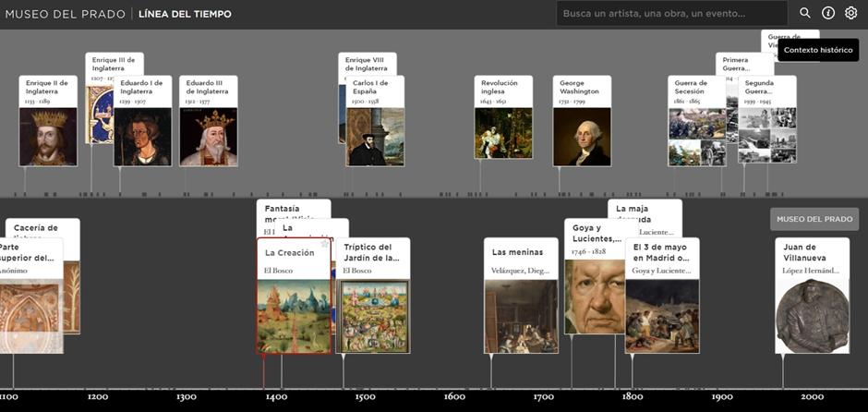868x412 pixels.
Task: Type in the artist search field
Action: 669,14
